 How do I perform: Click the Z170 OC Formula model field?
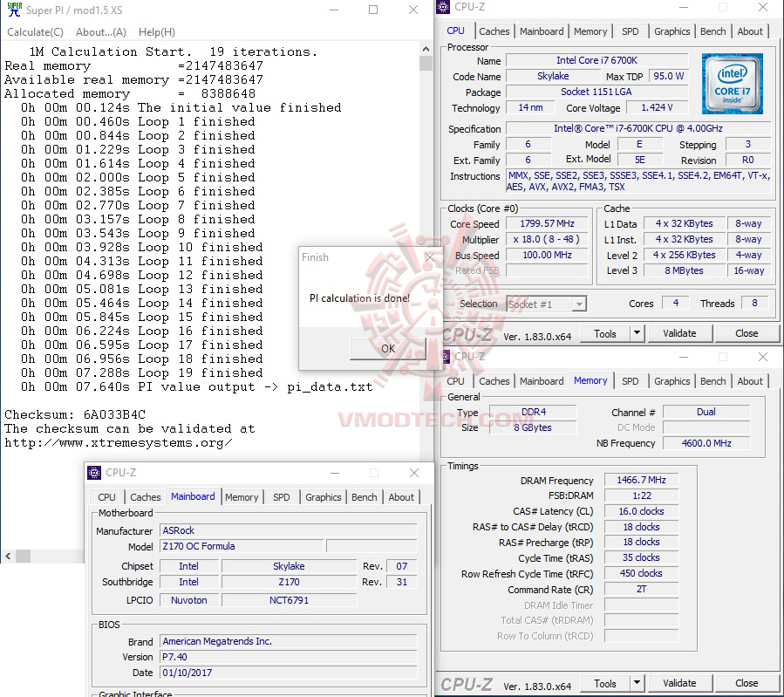(x=242, y=546)
